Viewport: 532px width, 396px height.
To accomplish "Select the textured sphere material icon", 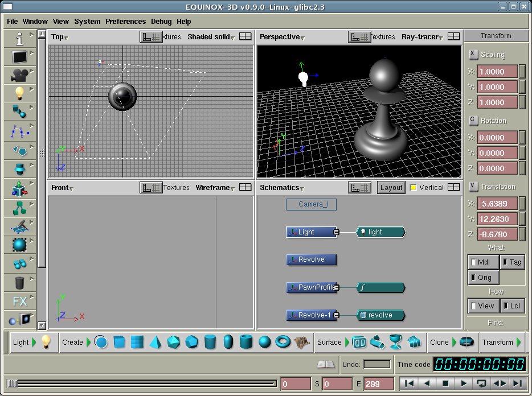I will (x=19, y=244).
